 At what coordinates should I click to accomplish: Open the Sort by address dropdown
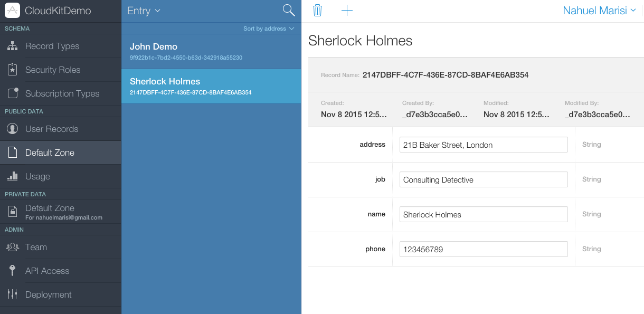pos(269,28)
